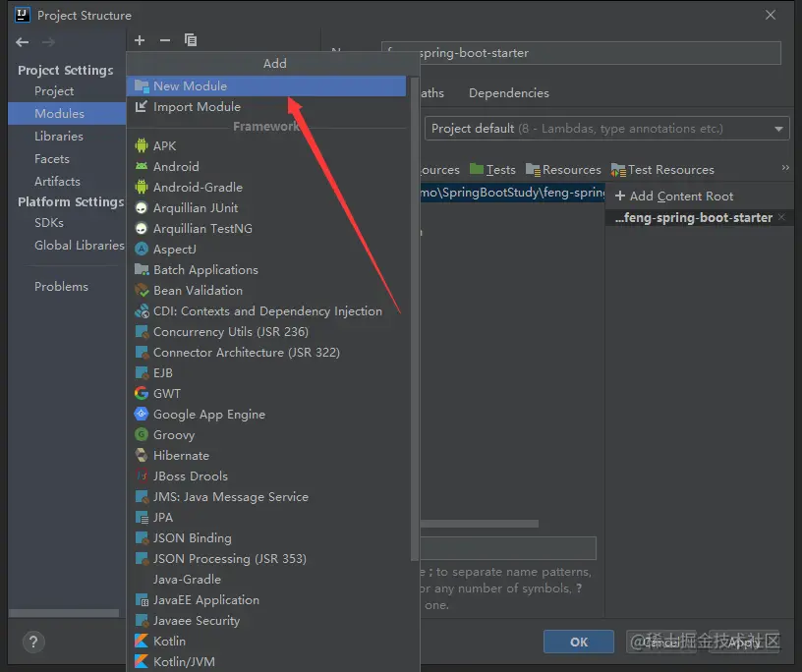Select Concurrency Utils (JSR 236) entry

[266, 332]
